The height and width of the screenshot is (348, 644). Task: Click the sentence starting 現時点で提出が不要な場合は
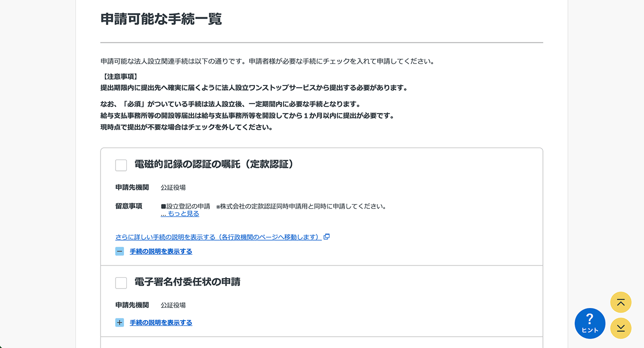186,127
